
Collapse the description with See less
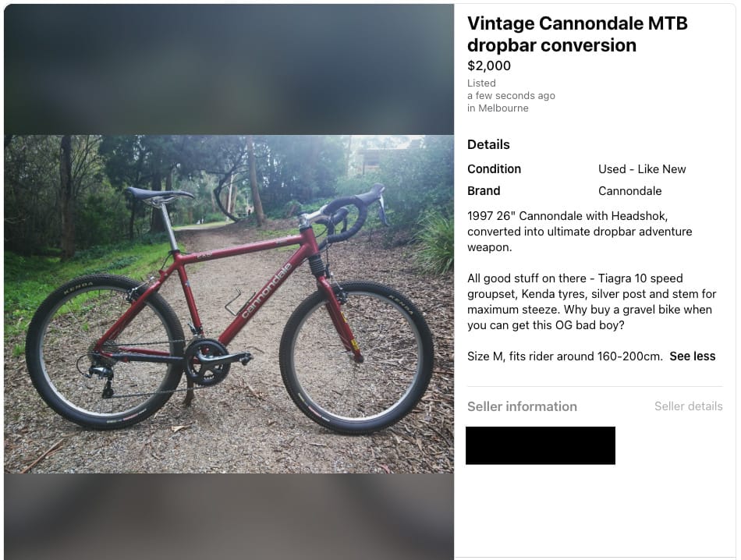692,356
